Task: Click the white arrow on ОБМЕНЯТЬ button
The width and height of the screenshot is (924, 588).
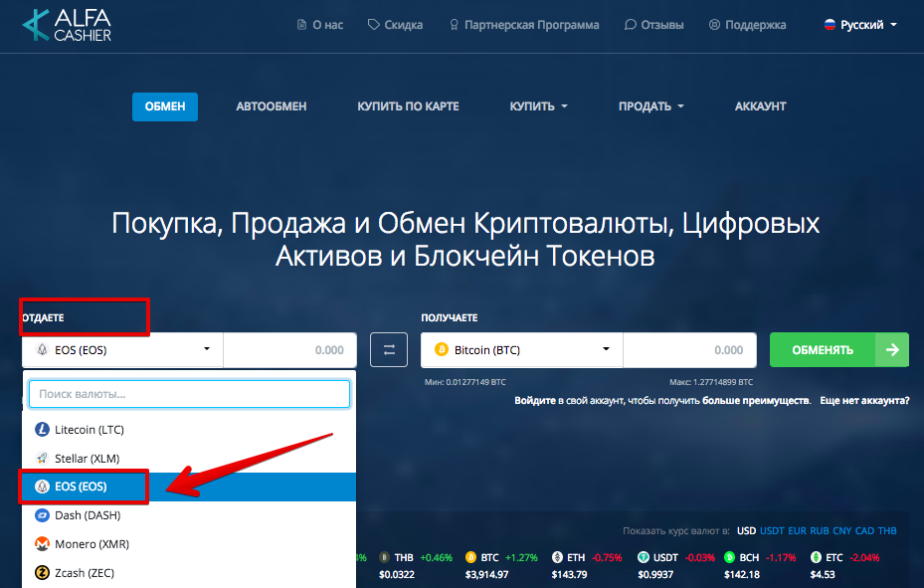Action: click(892, 350)
